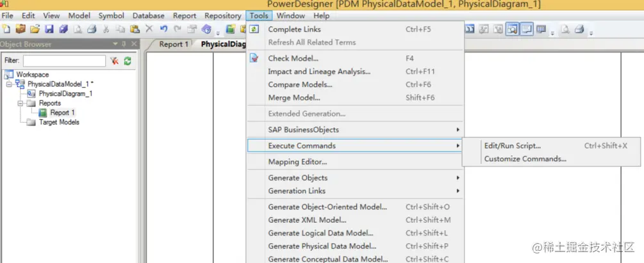Viewport: 644px width, 263px height.
Task: Click the New Project box icon
Action: (21, 29)
